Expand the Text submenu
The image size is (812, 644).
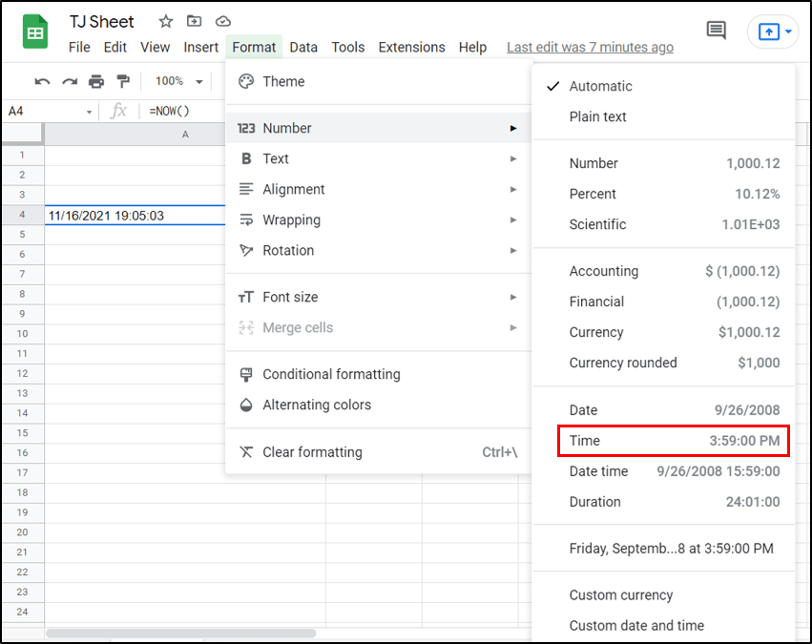click(x=379, y=158)
